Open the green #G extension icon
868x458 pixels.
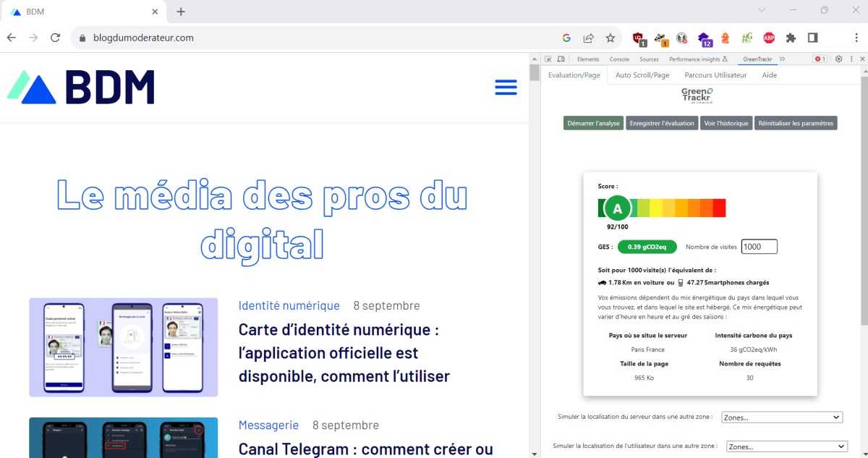click(x=746, y=38)
